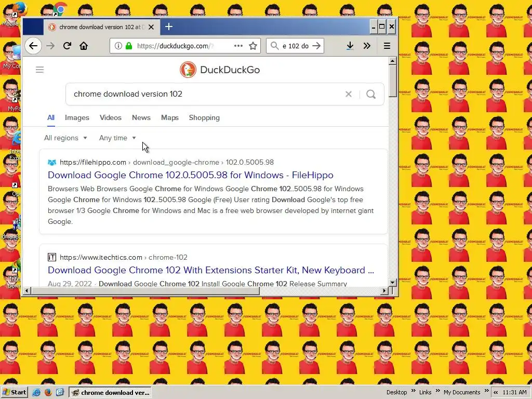Click the DuckDuckGo duck logo

click(188, 70)
